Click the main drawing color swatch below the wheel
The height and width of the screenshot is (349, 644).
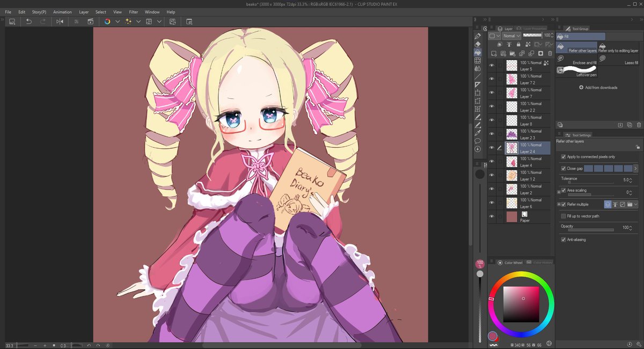[492, 336]
